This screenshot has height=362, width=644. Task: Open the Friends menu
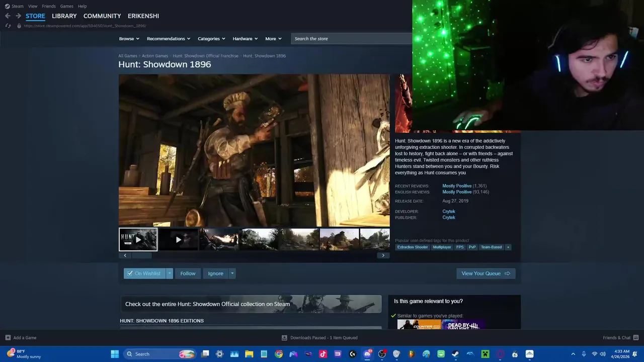(x=49, y=6)
